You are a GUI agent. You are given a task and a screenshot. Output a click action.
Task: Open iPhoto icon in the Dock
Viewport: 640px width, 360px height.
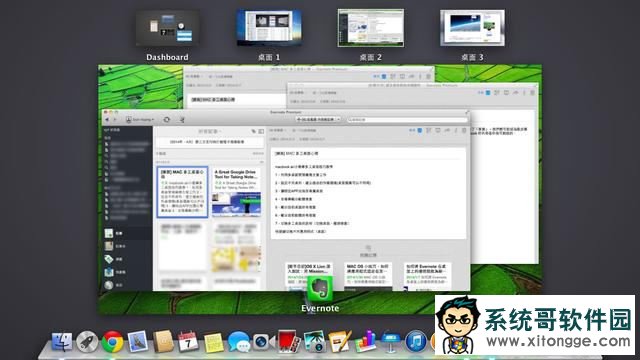coord(314,341)
